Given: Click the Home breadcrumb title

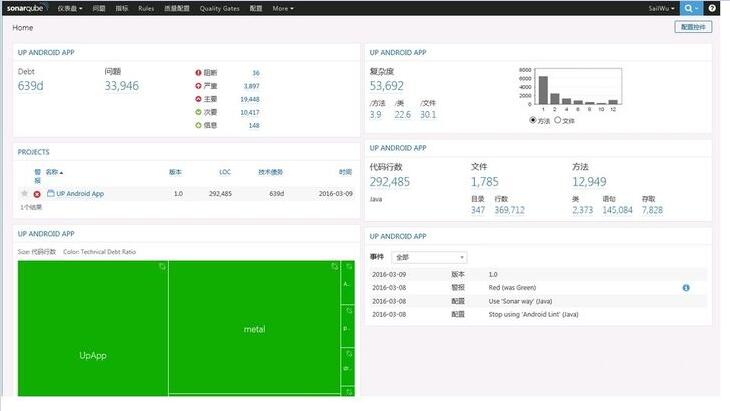Looking at the screenshot, I should point(23,28).
